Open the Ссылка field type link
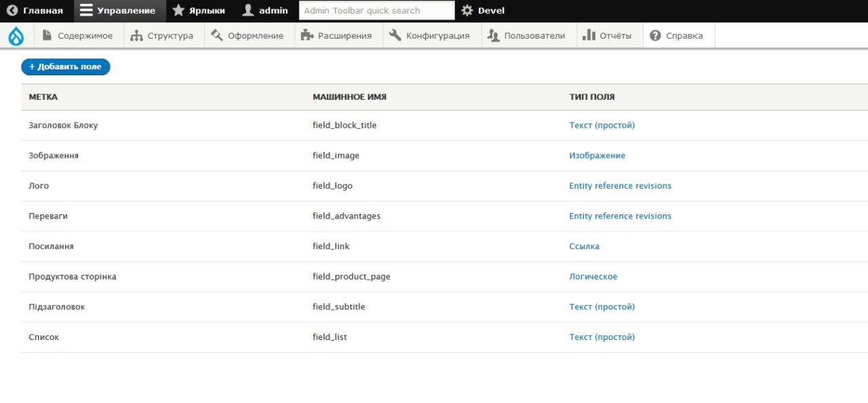 (584, 246)
